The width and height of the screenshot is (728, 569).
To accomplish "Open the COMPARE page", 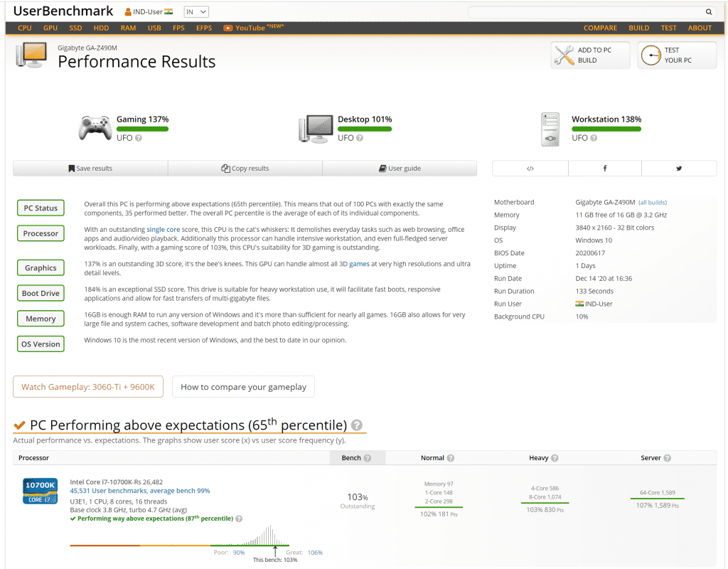I will pyautogui.click(x=600, y=28).
